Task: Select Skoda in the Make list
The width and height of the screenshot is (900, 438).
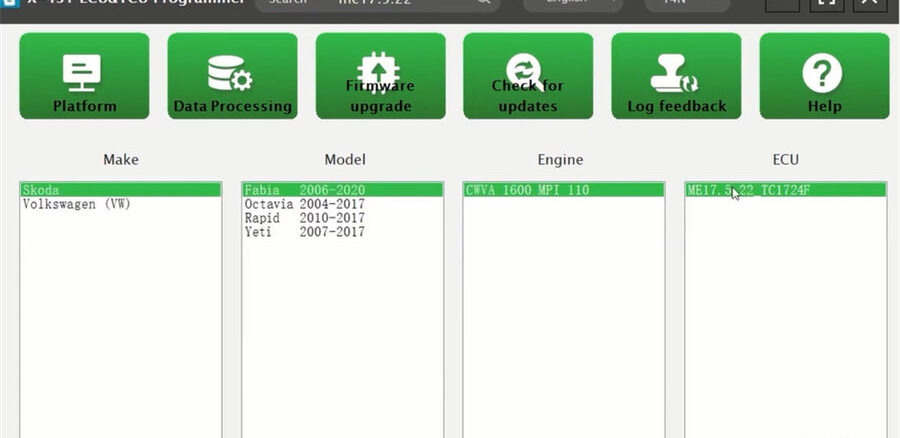Action: pos(121,190)
